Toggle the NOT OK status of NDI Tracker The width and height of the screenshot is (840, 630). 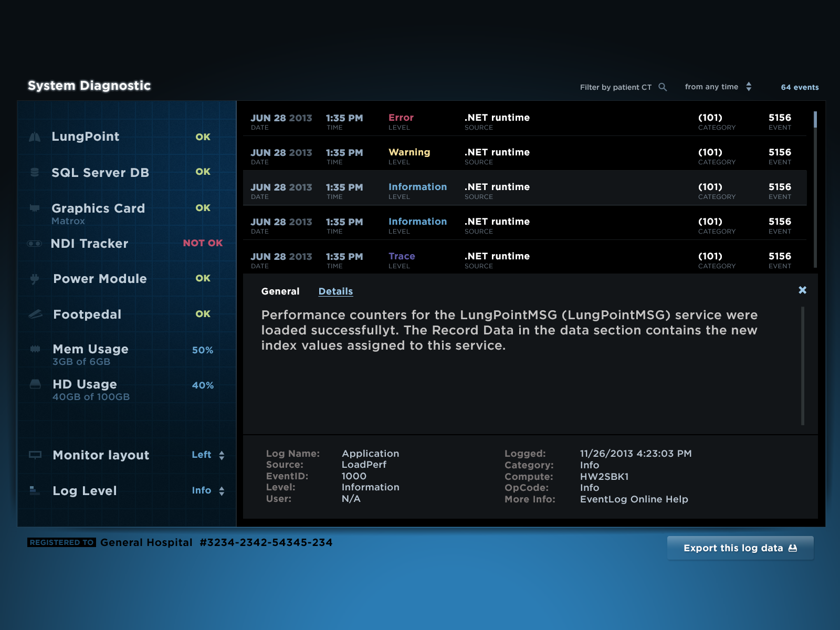coord(202,243)
